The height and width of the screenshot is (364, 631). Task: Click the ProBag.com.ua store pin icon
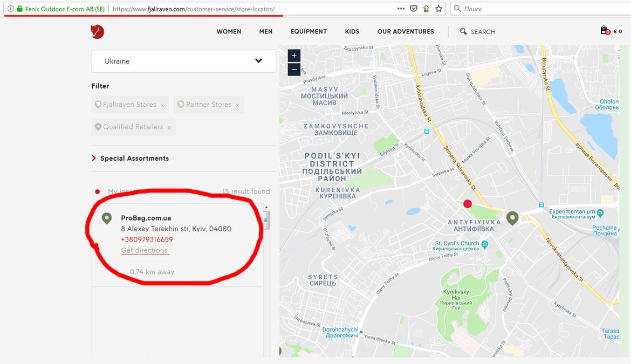107,218
